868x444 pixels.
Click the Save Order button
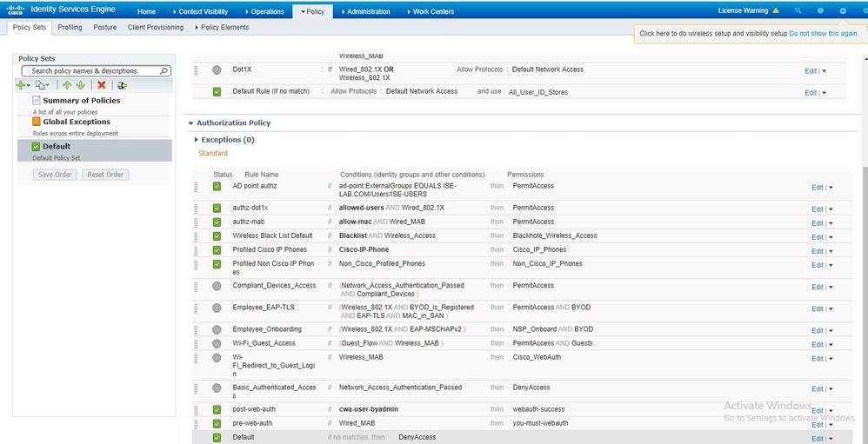click(x=55, y=175)
